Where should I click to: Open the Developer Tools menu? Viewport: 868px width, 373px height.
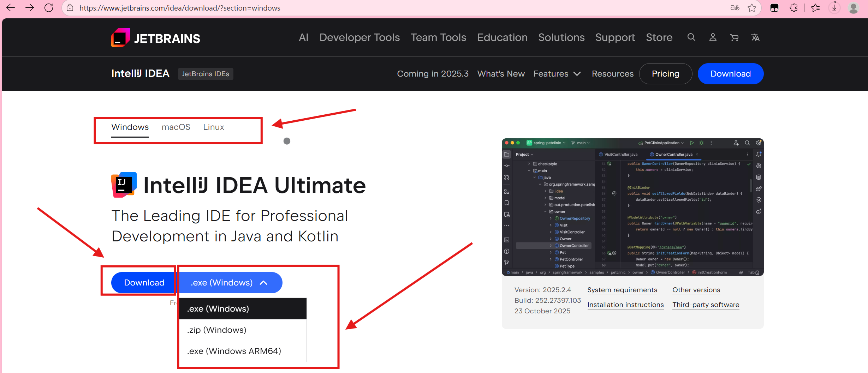click(x=359, y=37)
